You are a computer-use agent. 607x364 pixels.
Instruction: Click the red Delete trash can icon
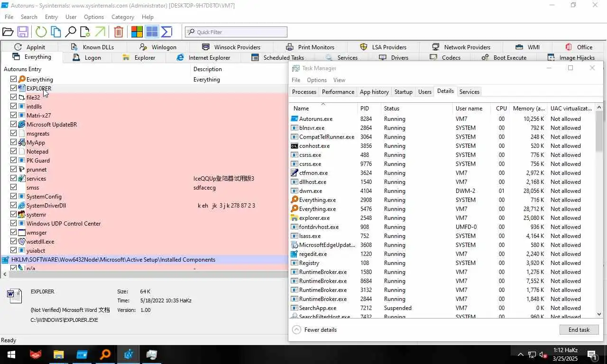tap(119, 32)
